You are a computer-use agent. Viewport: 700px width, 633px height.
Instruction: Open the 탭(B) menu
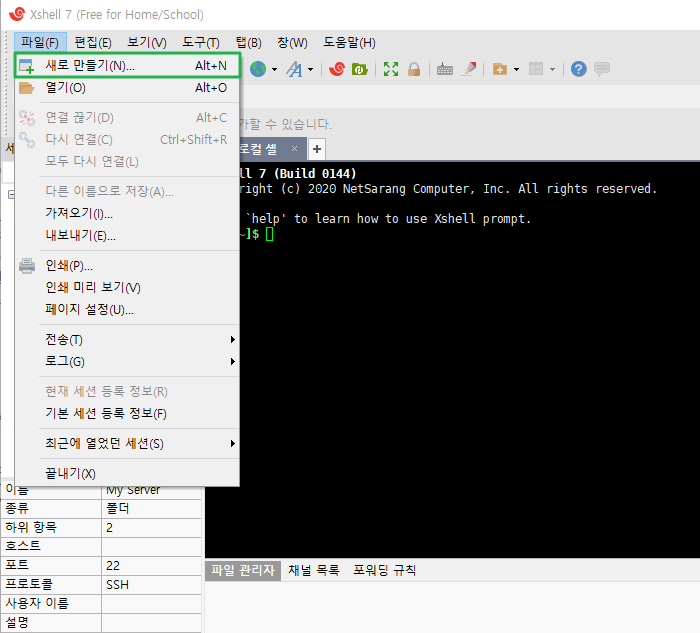click(x=249, y=43)
